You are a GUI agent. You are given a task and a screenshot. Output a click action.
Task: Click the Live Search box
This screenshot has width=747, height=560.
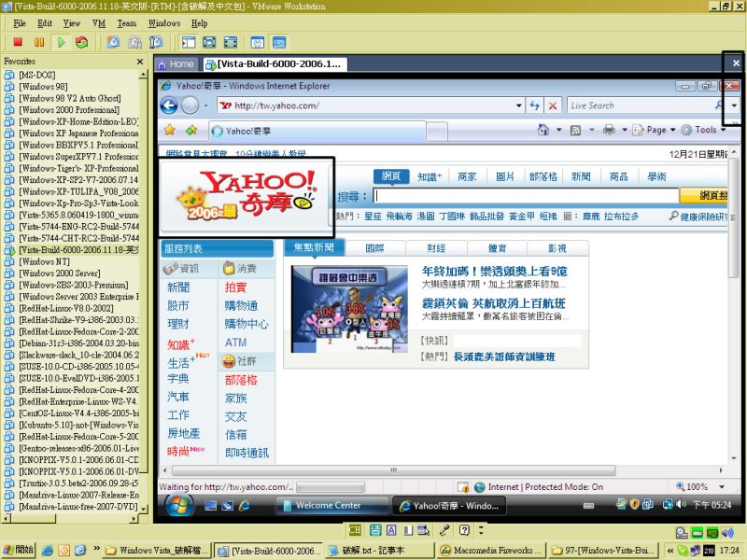click(x=640, y=105)
